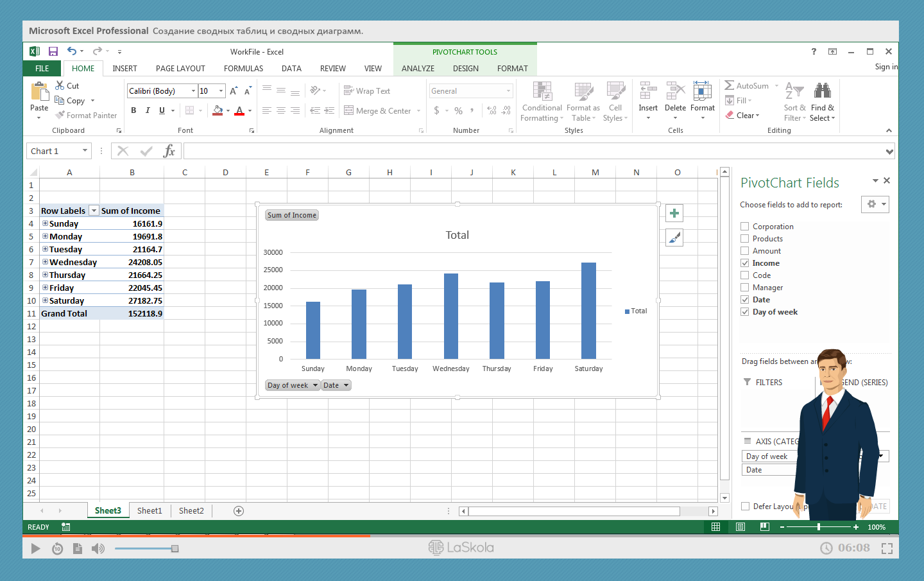Enable the Manager field checkbox
Viewport: 924px width, 581px height.
point(745,288)
